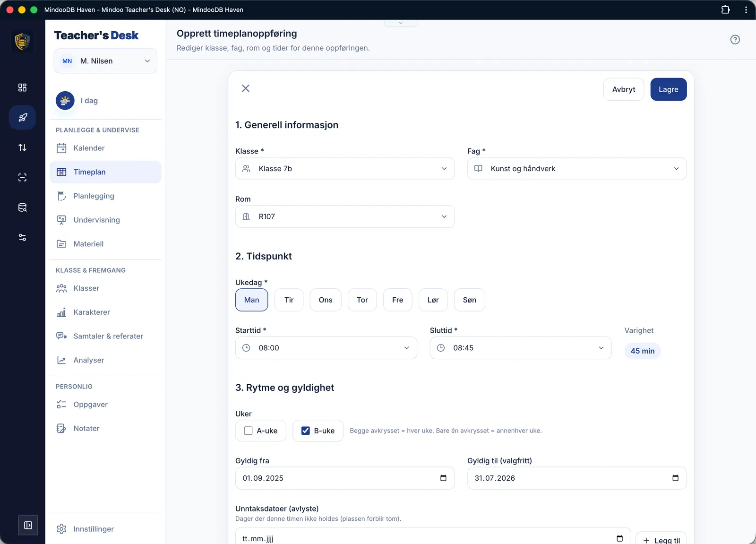Image resolution: width=756 pixels, height=544 pixels.
Task: Expand the Klasse 7b dropdown
Action: pyautogui.click(x=345, y=169)
